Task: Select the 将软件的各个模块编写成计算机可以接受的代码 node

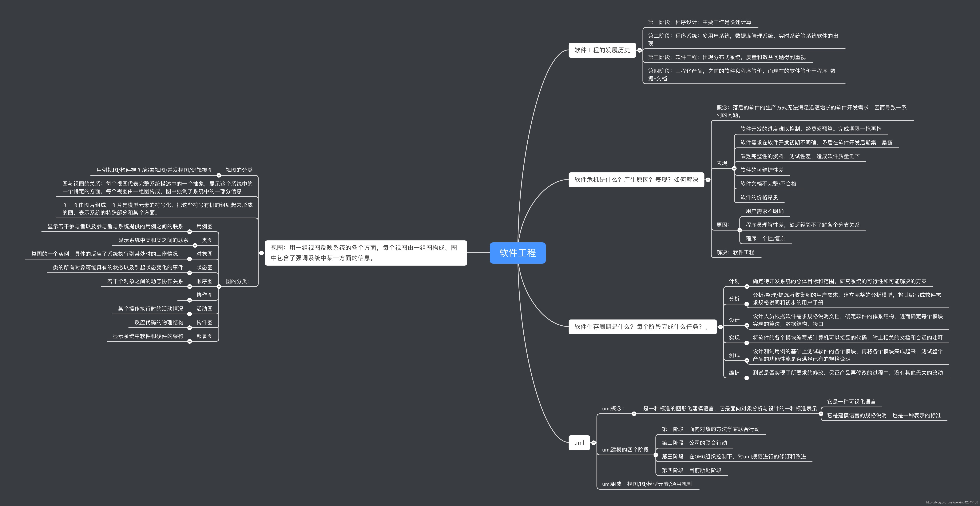Action: 847,337
